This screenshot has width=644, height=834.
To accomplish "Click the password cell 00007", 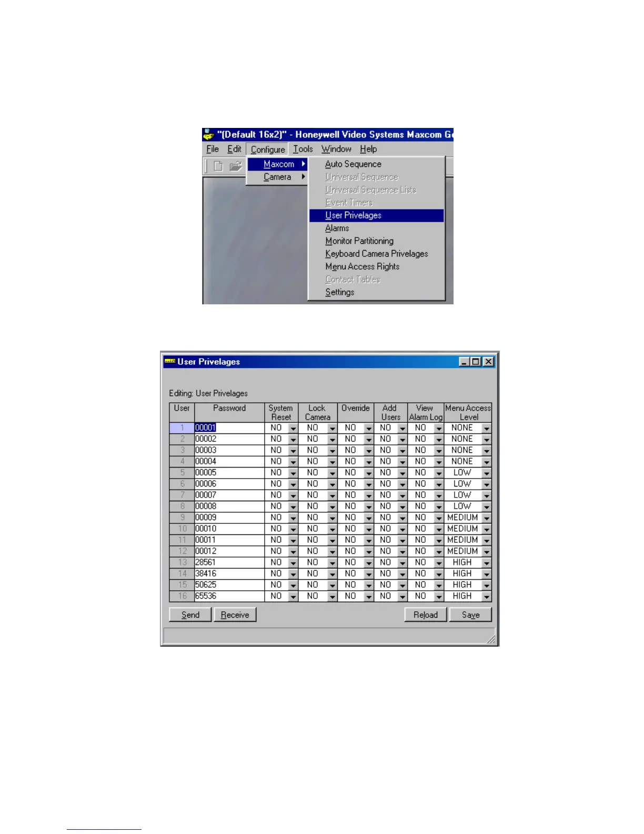I will click(x=229, y=495).
